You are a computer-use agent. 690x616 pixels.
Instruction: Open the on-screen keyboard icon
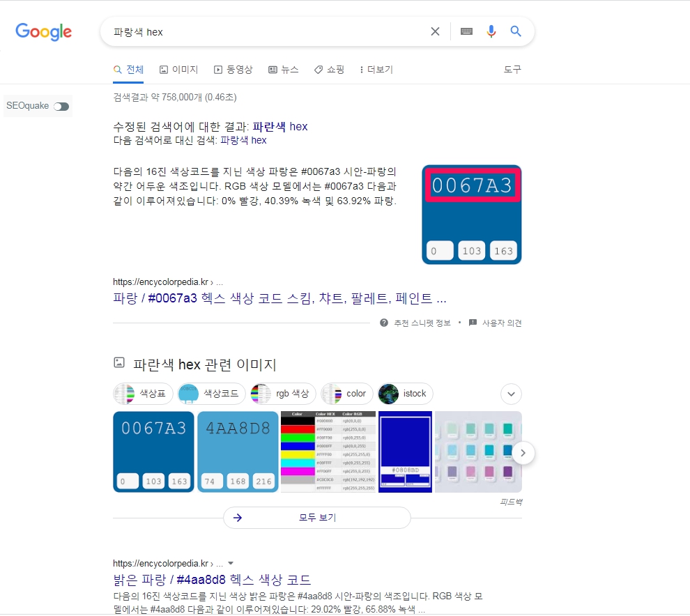click(466, 31)
